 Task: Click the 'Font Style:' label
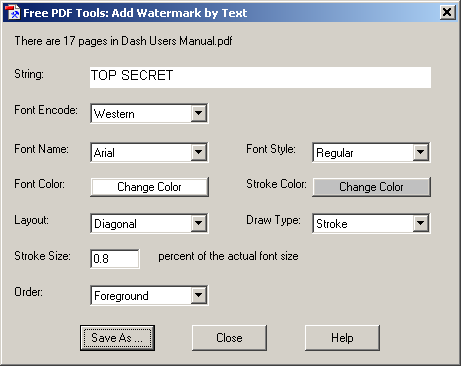pyautogui.click(x=271, y=149)
